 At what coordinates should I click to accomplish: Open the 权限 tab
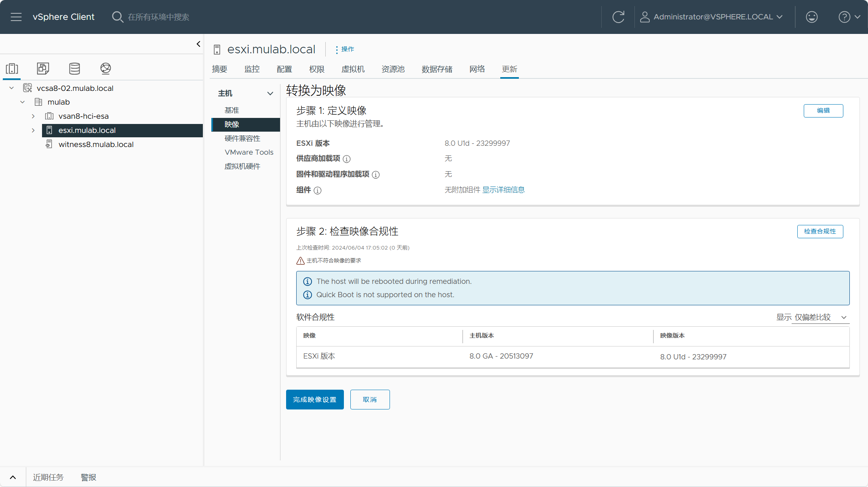[317, 69]
